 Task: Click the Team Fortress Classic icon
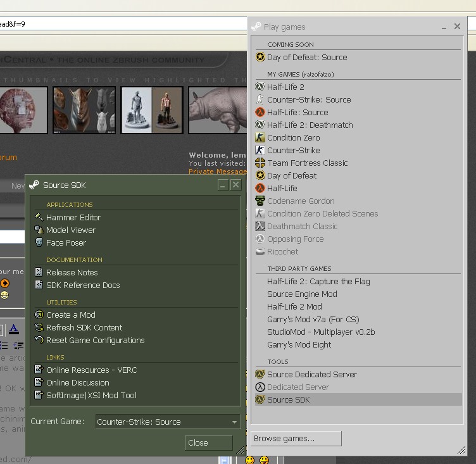point(260,163)
